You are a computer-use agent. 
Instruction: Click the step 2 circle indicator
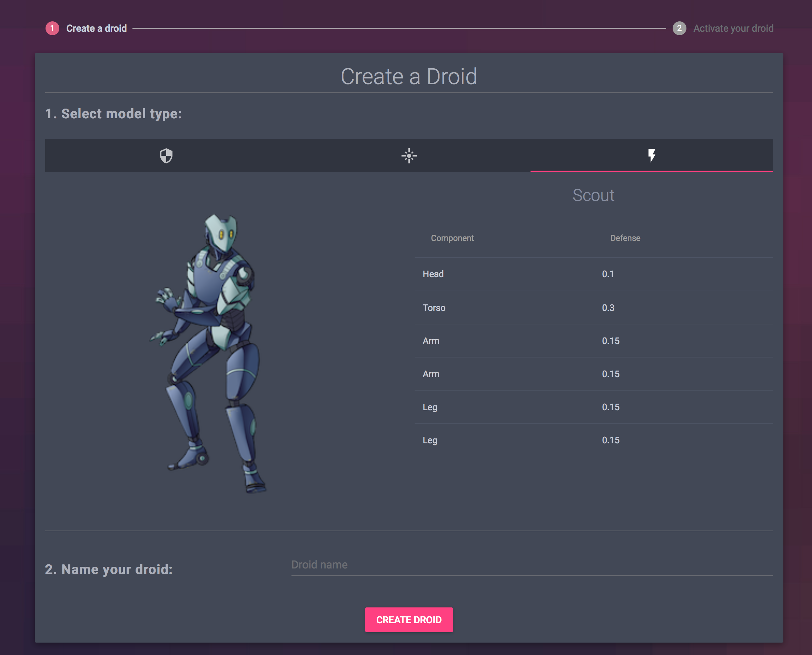679,28
